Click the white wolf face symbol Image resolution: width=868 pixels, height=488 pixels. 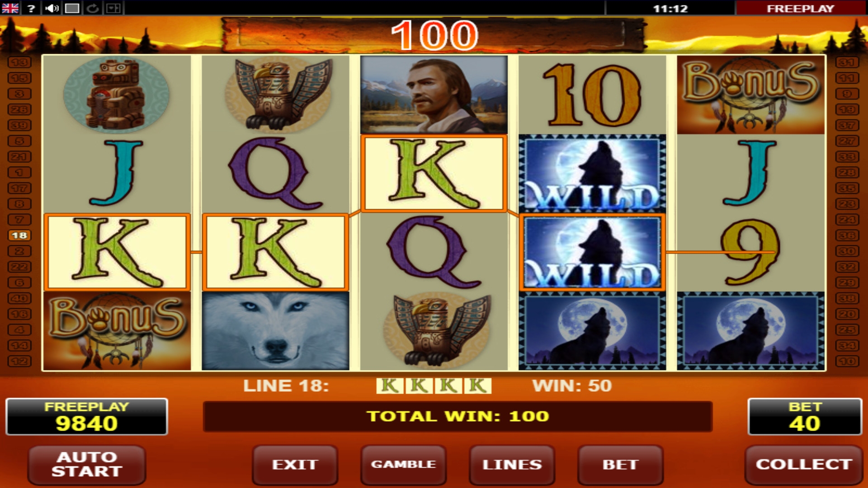tap(275, 331)
